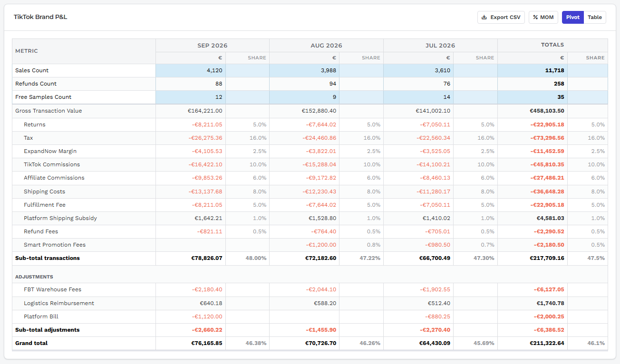The height and width of the screenshot is (364, 620).
Task: Select the Sales Count row label
Action: 32,70
